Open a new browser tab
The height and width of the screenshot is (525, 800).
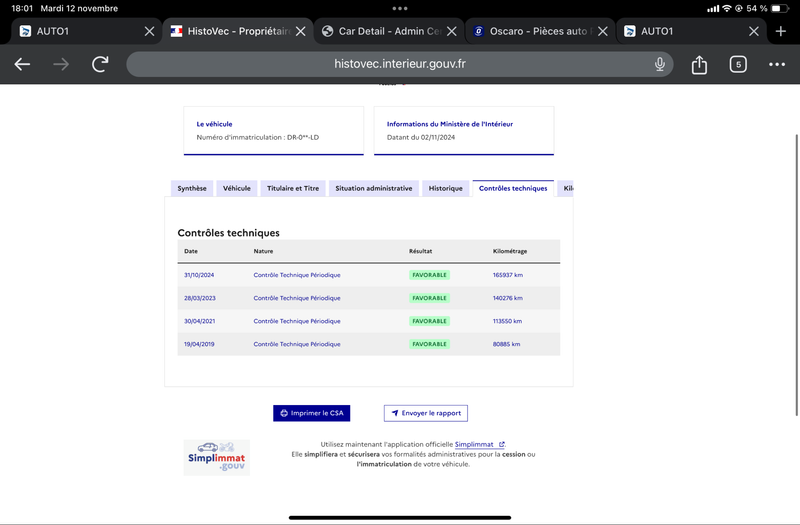(781, 31)
